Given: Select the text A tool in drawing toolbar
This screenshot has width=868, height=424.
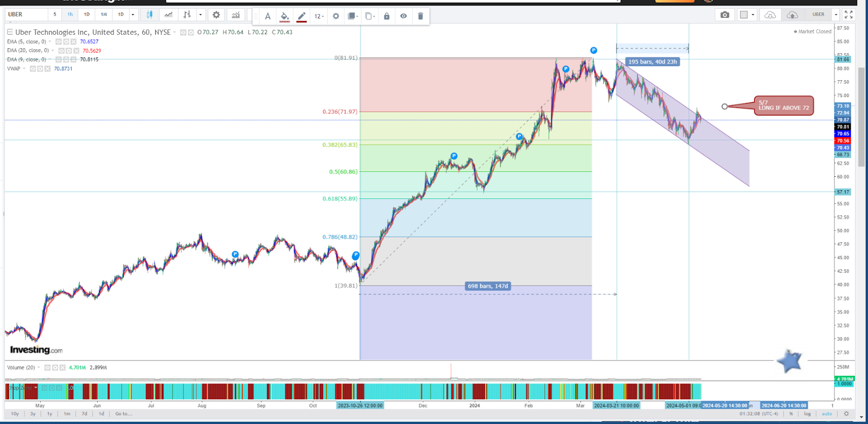Looking at the screenshot, I should pyautogui.click(x=267, y=16).
